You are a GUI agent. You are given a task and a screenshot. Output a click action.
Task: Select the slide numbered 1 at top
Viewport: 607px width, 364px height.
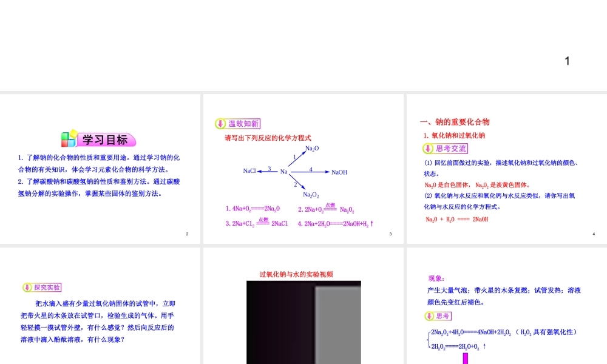pyautogui.click(x=303, y=45)
